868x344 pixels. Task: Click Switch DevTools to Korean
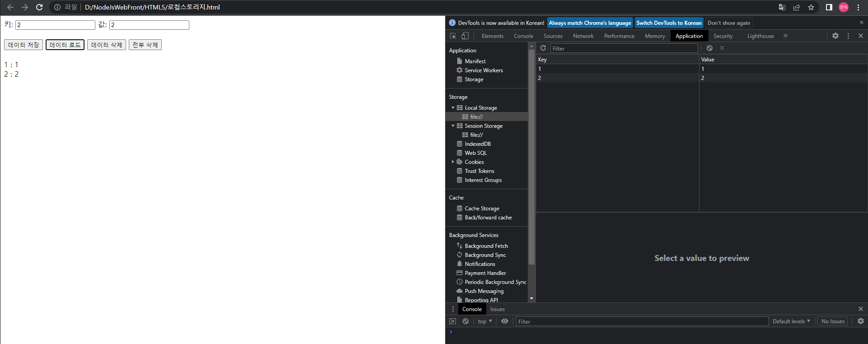point(669,23)
